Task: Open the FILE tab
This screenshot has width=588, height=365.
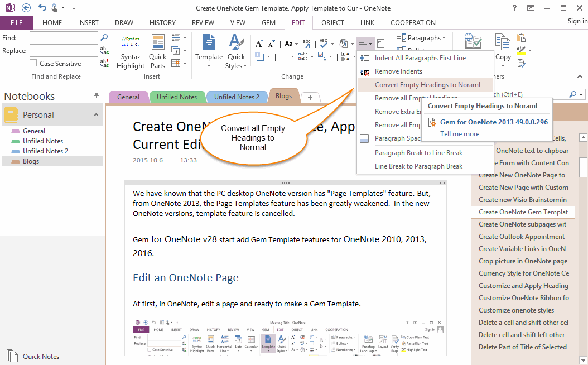Action: [17, 22]
